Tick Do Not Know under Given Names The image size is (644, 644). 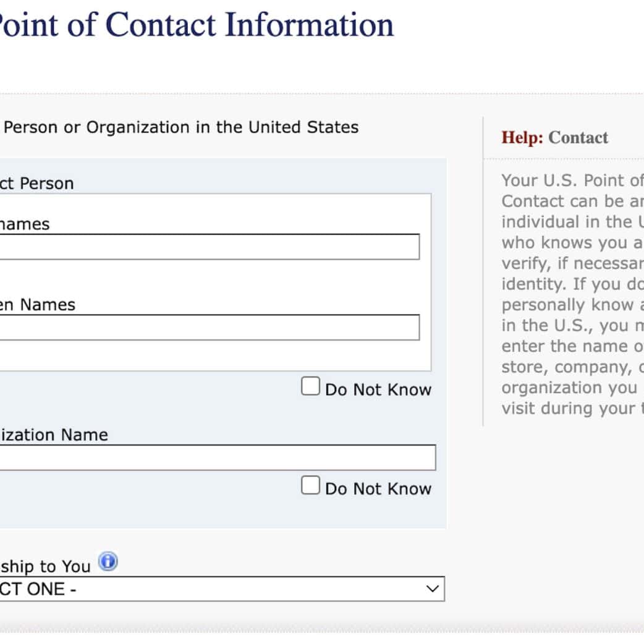click(310, 387)
